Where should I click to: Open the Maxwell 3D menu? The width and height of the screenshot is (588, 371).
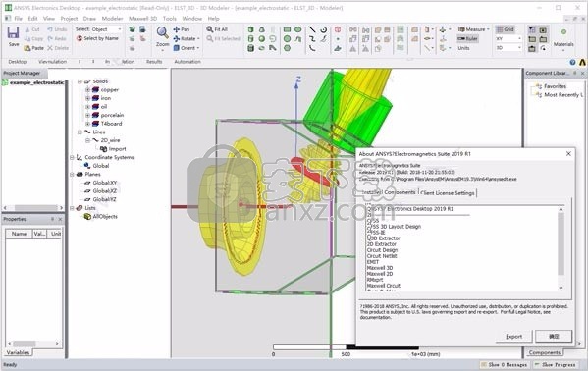point(142,18)
